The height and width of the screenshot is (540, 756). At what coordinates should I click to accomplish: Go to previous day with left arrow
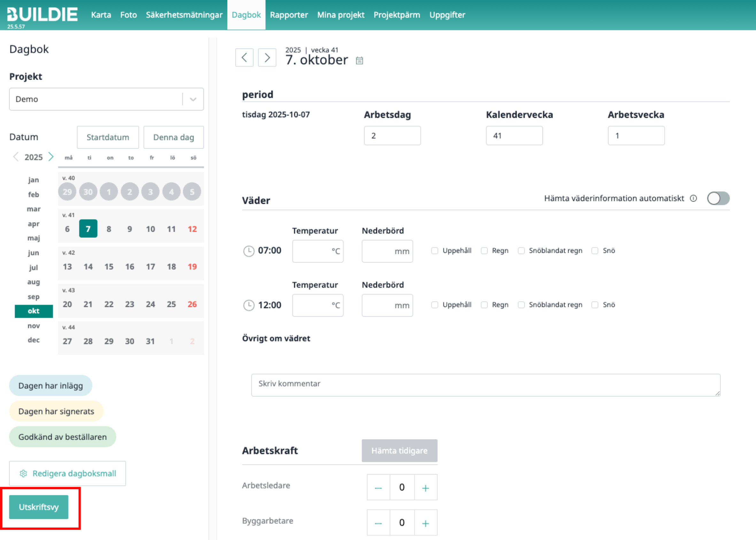pyautogui.click(x=244, y=58)
